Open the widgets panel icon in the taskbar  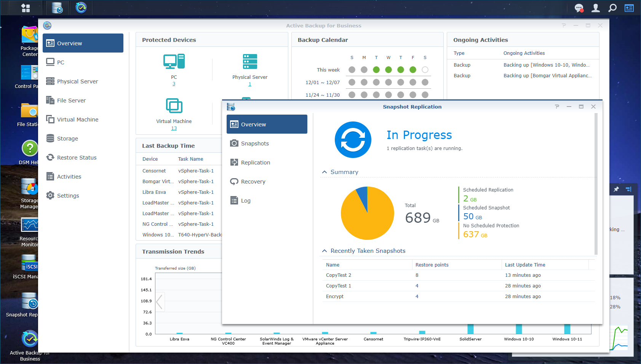pyautogui.click(x=629, y=8)
